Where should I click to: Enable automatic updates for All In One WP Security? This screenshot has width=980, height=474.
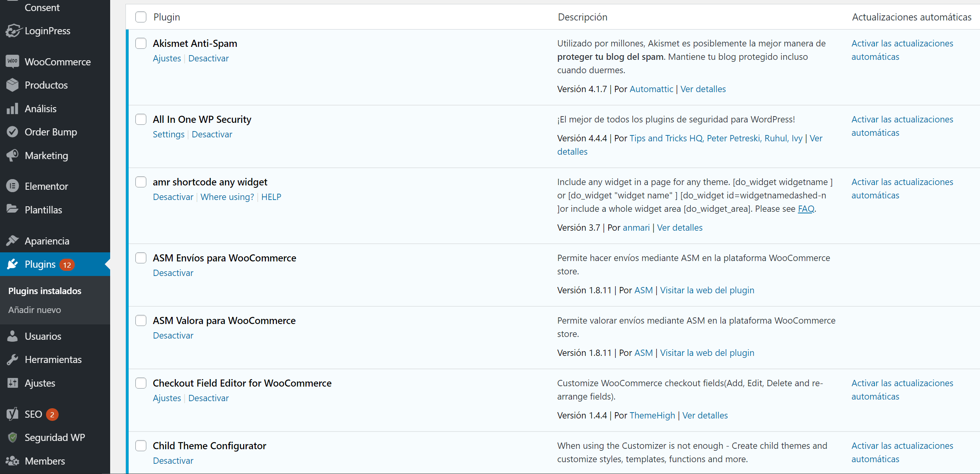point(902,126)
